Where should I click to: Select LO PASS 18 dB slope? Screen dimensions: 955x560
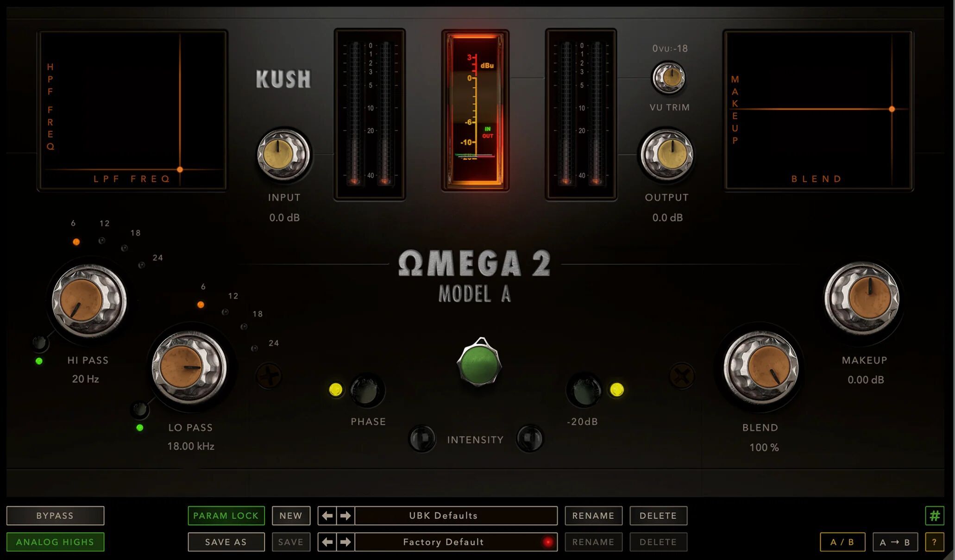click(x=244, y=327)
